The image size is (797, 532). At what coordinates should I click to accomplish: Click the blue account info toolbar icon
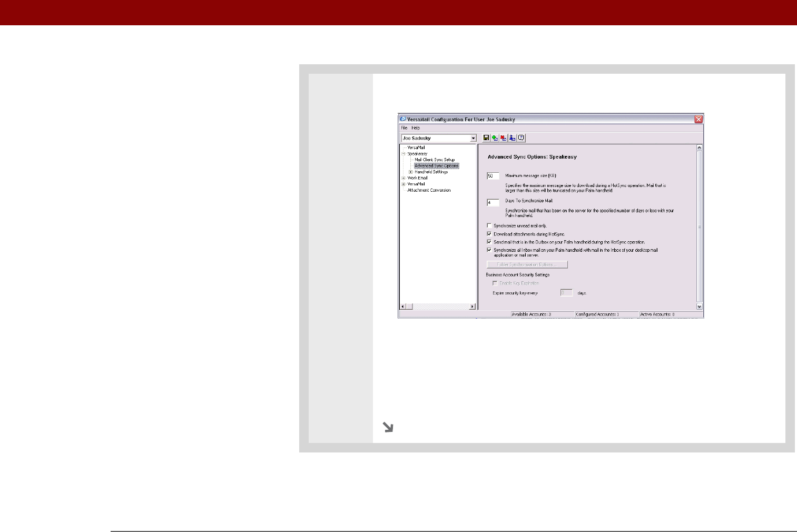tap(512, 138)
